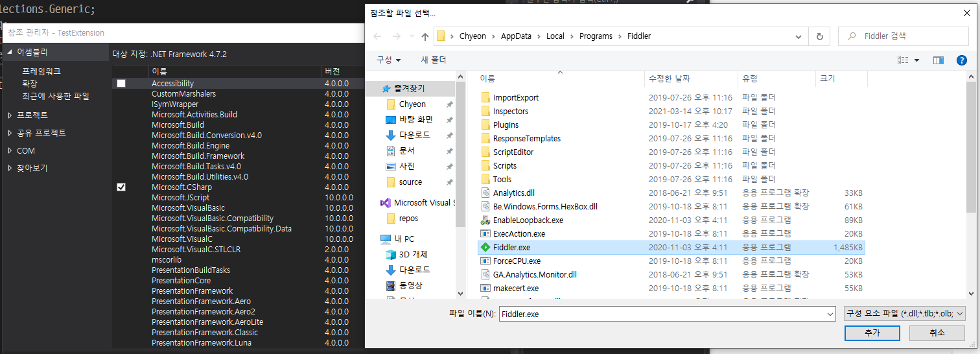
Task: Select 확장 under assemblies
Action: pyautogui.click(x=30, y=84)
